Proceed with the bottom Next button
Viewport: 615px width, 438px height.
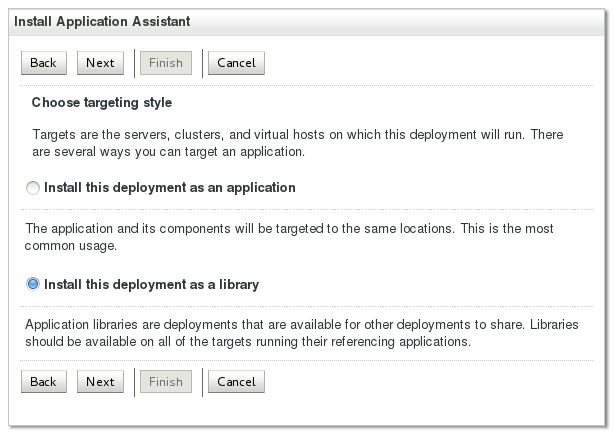click(100, 382)
